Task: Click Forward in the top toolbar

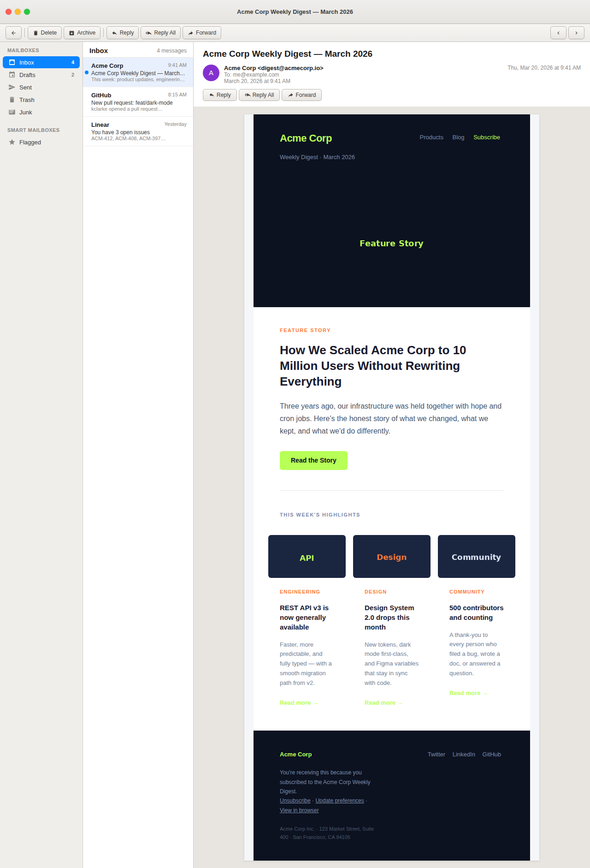Action: pyautogui.click(x=202, y=33)
